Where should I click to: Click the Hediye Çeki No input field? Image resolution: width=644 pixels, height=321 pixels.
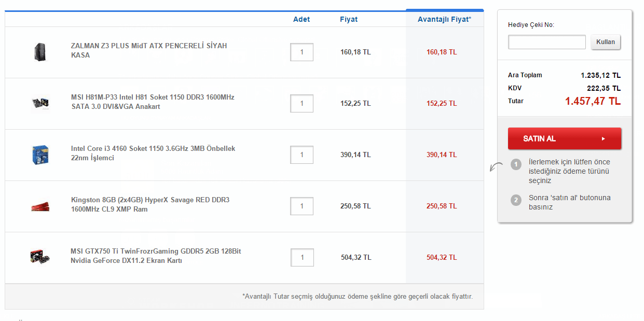(546, 42)
